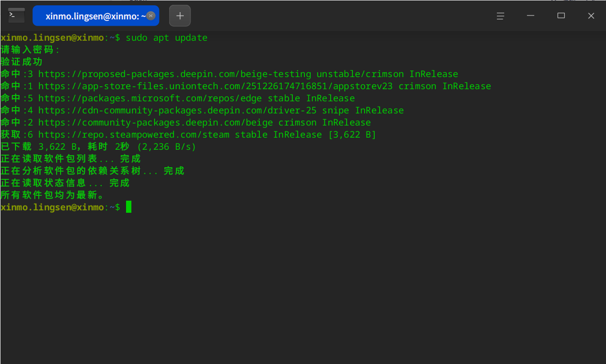
Task: Select the xinmo.lingsen@xinmo tab
Action: (96, 16)
